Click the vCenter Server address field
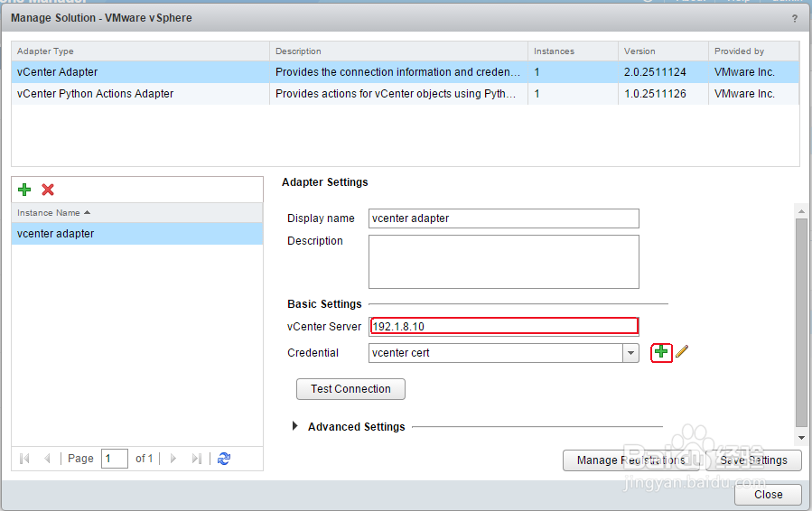812x511 pixels. tap(504, 326)
